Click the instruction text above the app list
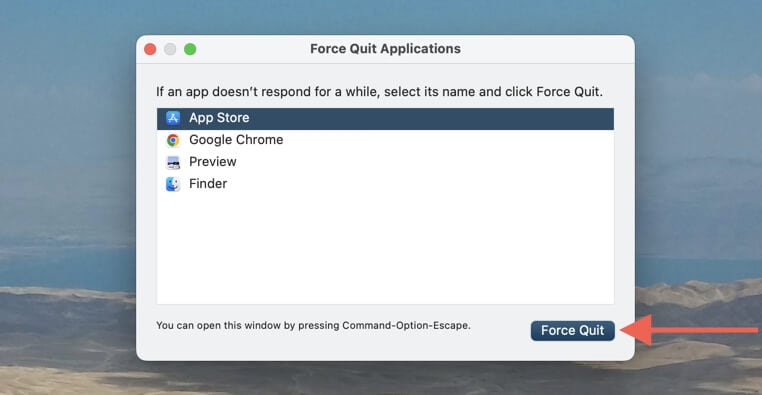 (x=379, y=92)
